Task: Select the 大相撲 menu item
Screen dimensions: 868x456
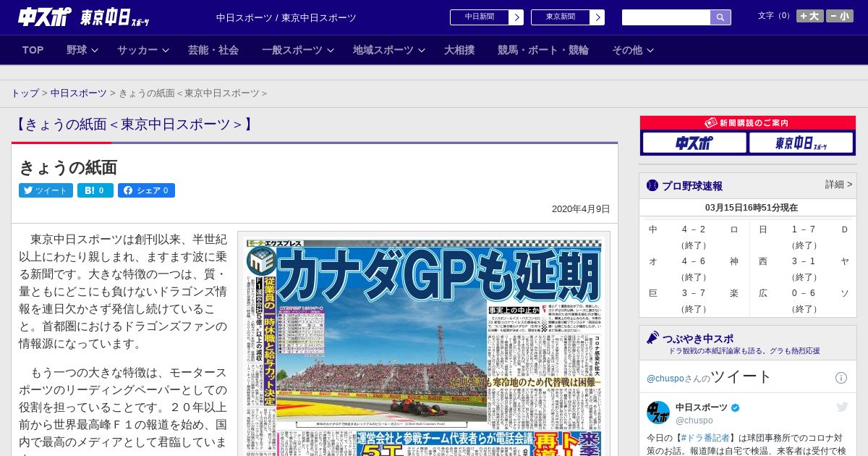Action: coord(459,50)
